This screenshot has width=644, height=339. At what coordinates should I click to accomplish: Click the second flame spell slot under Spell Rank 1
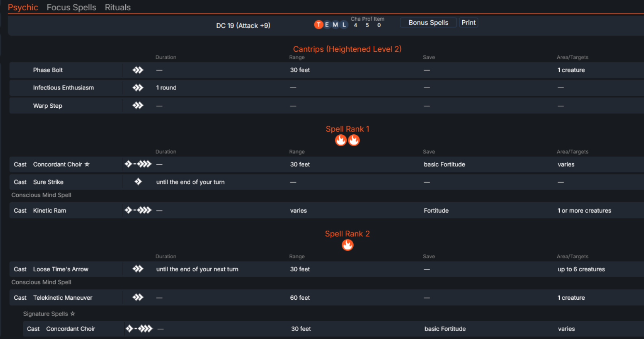coord(354,140)
